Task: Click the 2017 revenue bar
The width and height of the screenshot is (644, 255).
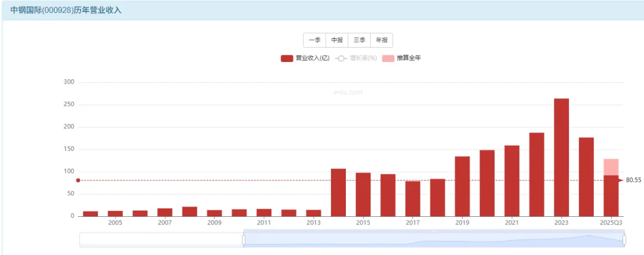Action: click(413, 199)
